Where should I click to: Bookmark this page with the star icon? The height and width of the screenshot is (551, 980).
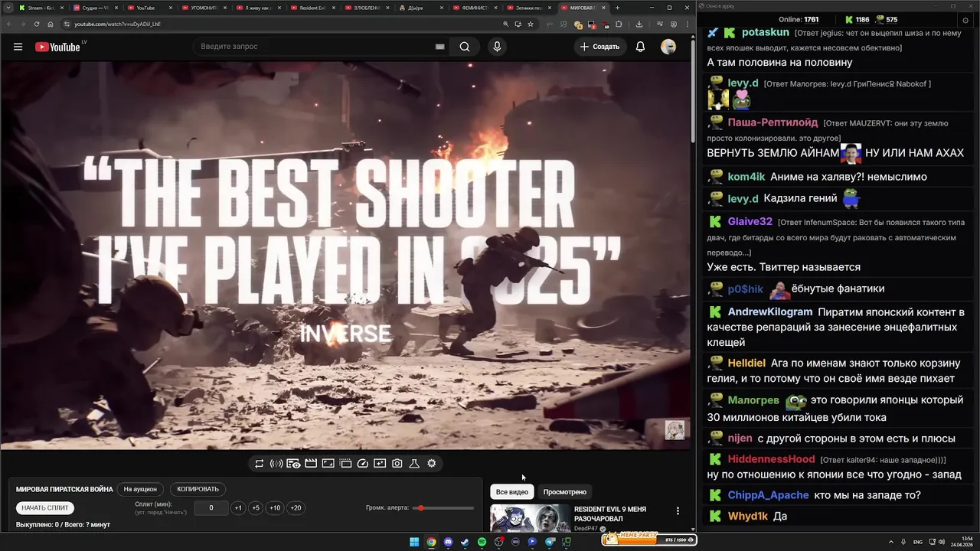pyautogui.click(x=531, y=24)
